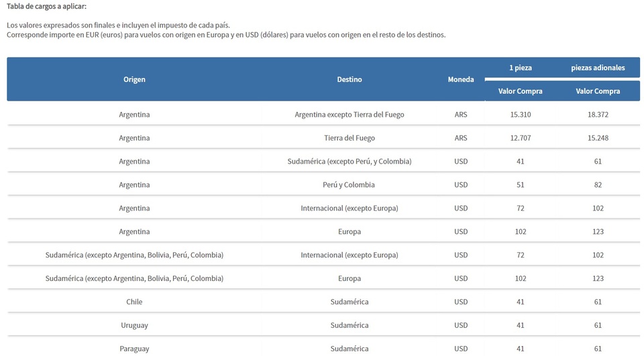Click the Destino column header
Screen dimensions: 644x356
(x=350, y=79)
